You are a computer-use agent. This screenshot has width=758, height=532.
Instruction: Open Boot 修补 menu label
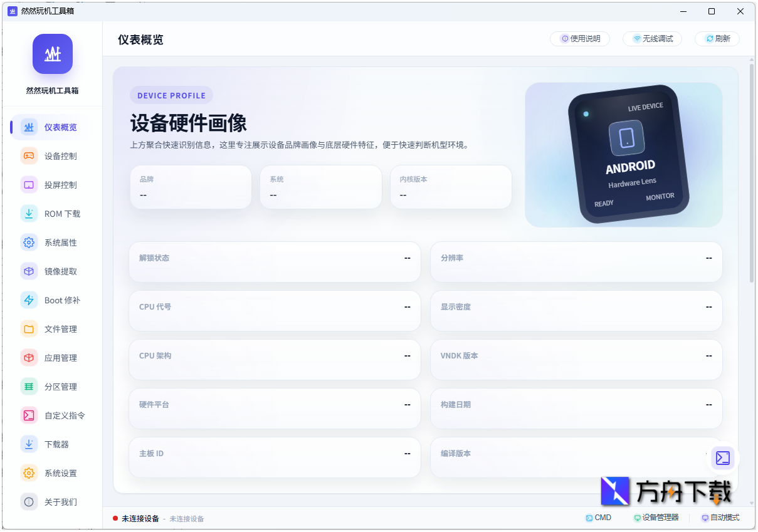coord(63,300)
